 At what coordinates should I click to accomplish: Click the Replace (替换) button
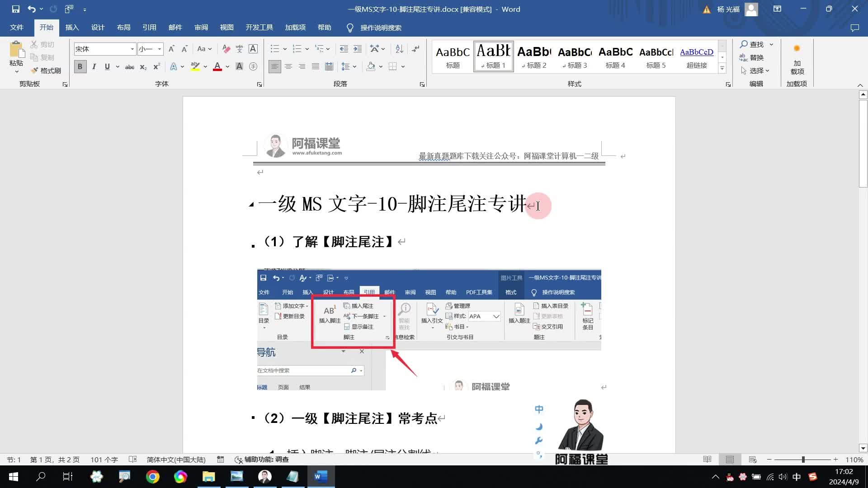pos(752,57)
